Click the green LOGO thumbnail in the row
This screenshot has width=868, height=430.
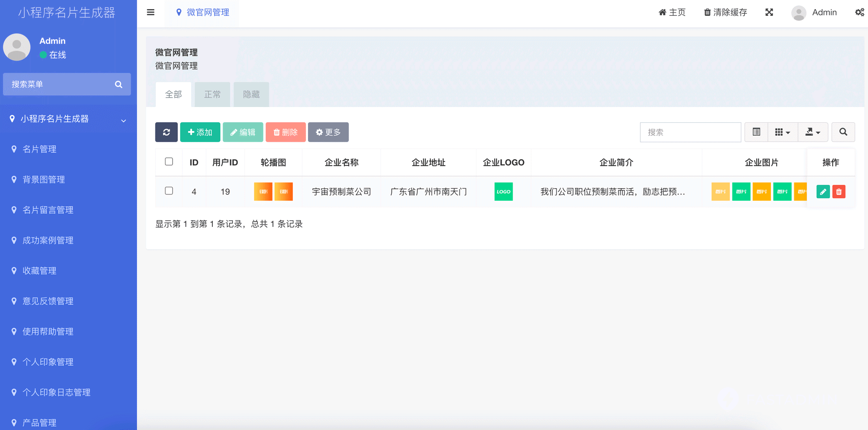(503, 192)
